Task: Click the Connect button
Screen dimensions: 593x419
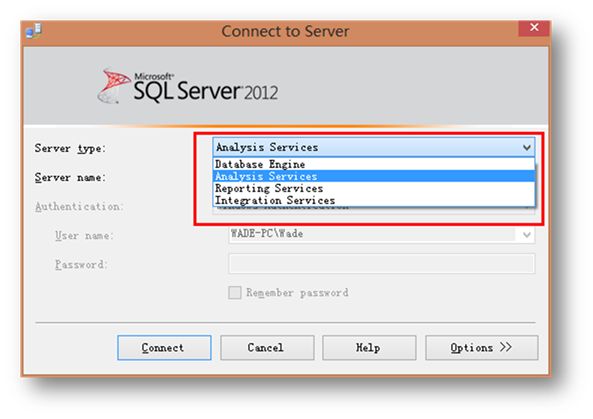Action: [x=164, y=348]
